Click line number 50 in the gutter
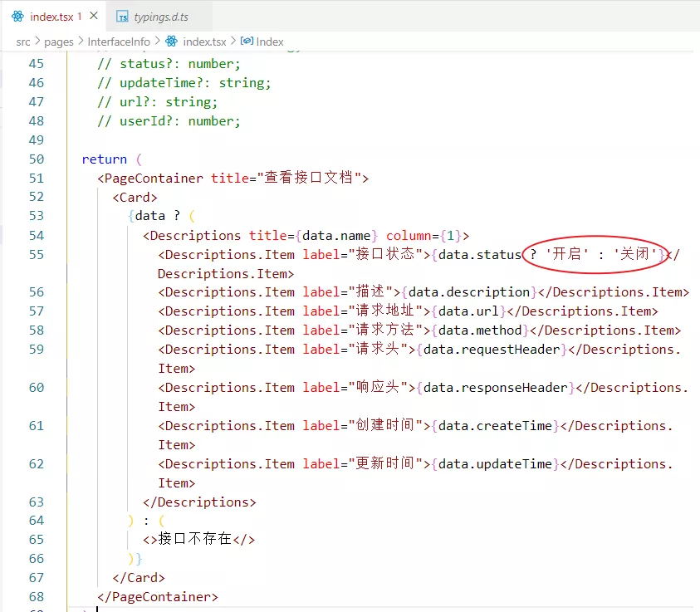 [x=37, y=159]
